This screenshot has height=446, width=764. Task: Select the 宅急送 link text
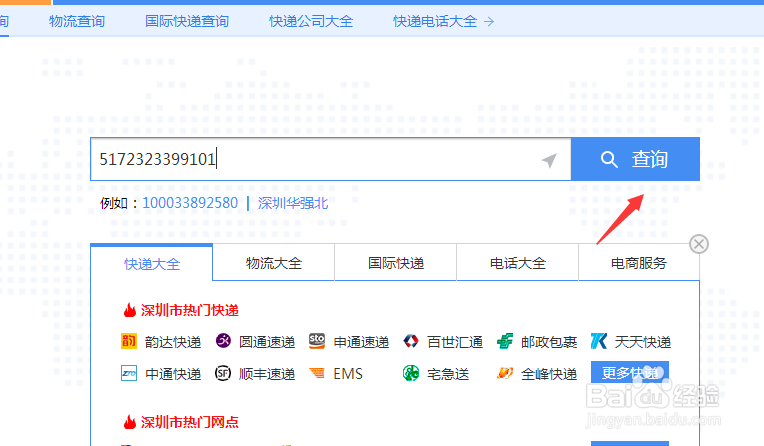(x=448, y=374)
